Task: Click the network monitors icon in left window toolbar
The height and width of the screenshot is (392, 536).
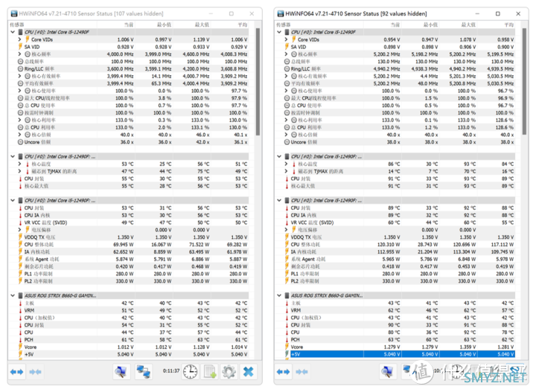Action: 143,371
